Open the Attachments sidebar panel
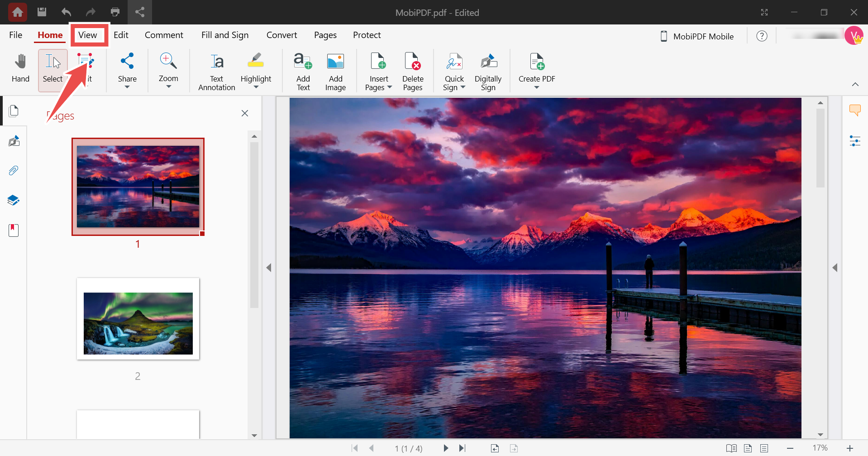The height and width of the screenshot is (456, 868). point(13,170)
